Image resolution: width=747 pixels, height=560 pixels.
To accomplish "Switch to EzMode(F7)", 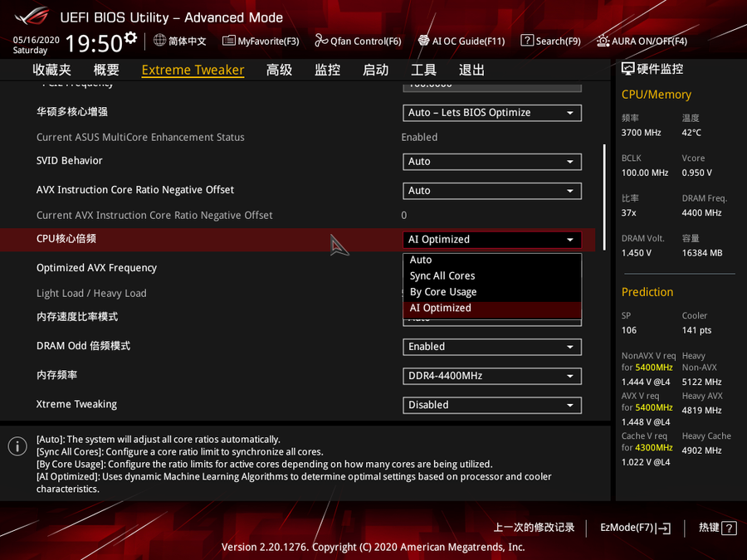I will tap(635, 528).
